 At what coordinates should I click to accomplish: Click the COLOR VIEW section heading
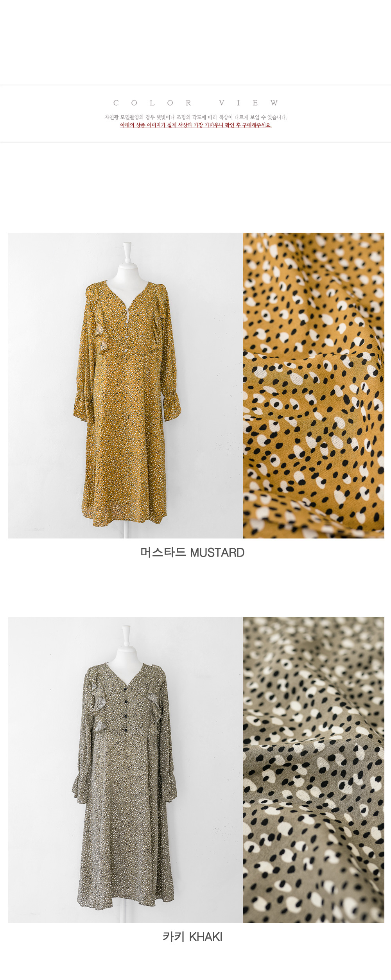[195, 103]
